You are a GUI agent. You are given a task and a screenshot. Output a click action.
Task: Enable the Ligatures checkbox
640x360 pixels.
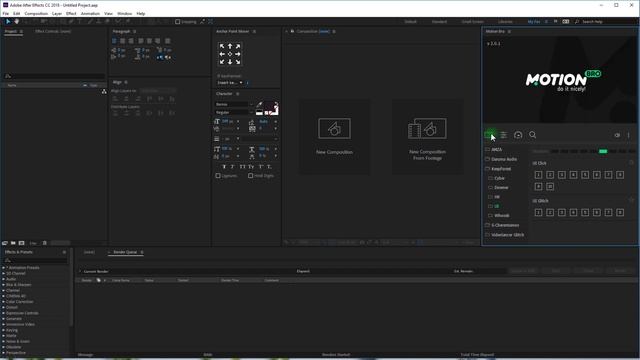pos(218,176)
